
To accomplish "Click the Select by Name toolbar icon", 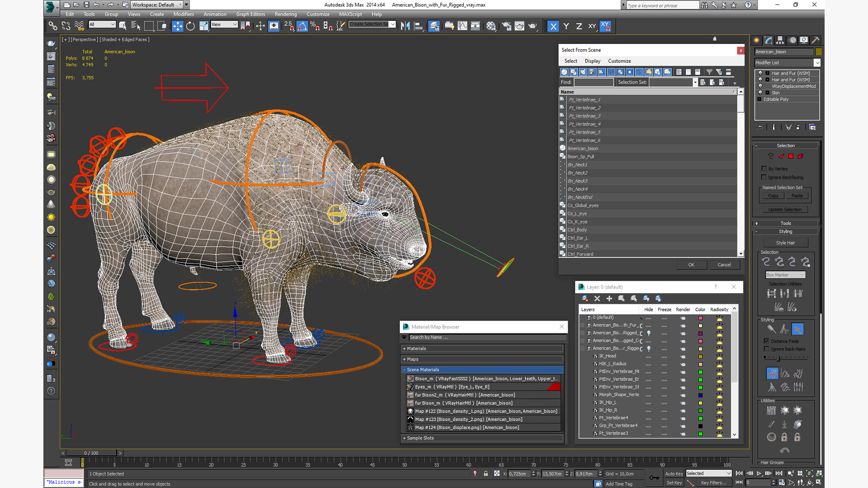I will pyautogui.click(x=136, y=26).
